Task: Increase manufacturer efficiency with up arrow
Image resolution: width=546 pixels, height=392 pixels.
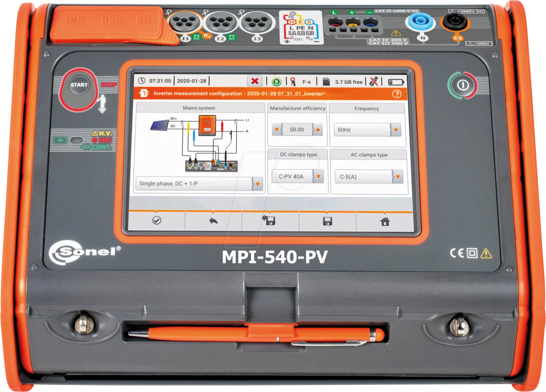Action: pyautogui.click(x=318, y=130)
